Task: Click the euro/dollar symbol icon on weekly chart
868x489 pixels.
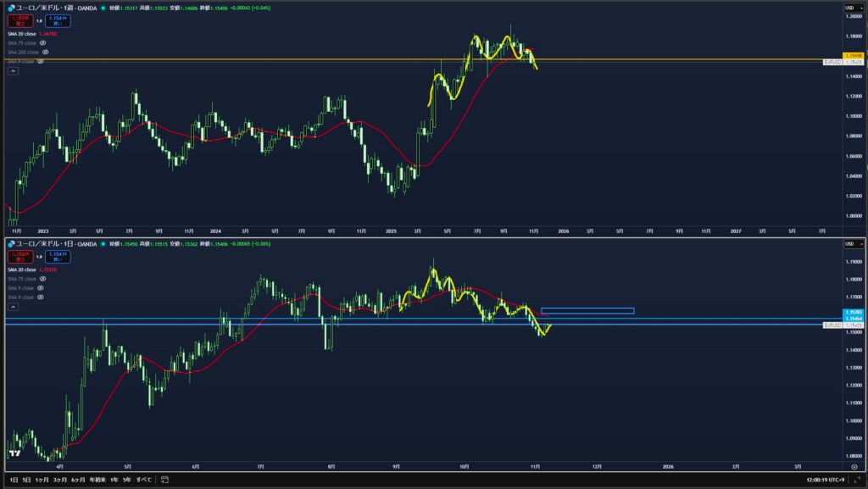Action: click(x=12, y=8)
